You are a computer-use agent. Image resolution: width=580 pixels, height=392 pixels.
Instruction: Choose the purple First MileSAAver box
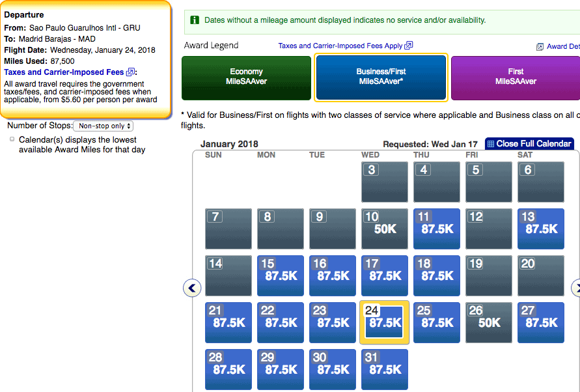[516, 77]
